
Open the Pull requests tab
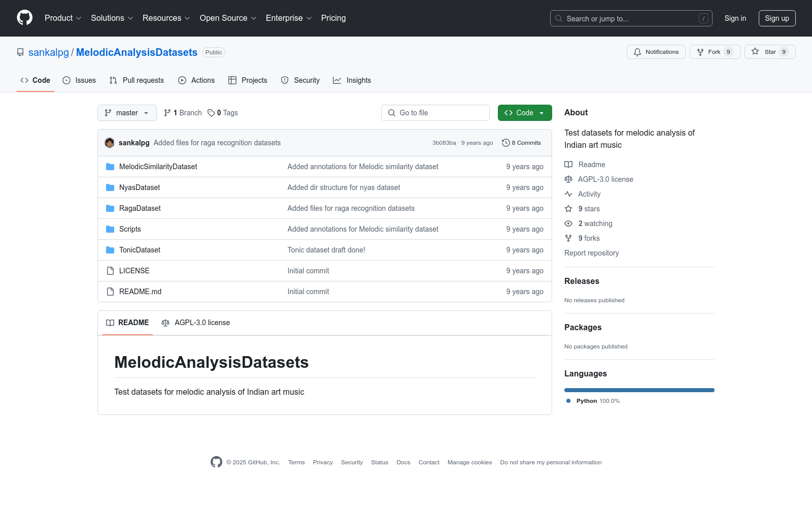click(x=137, y=80)
